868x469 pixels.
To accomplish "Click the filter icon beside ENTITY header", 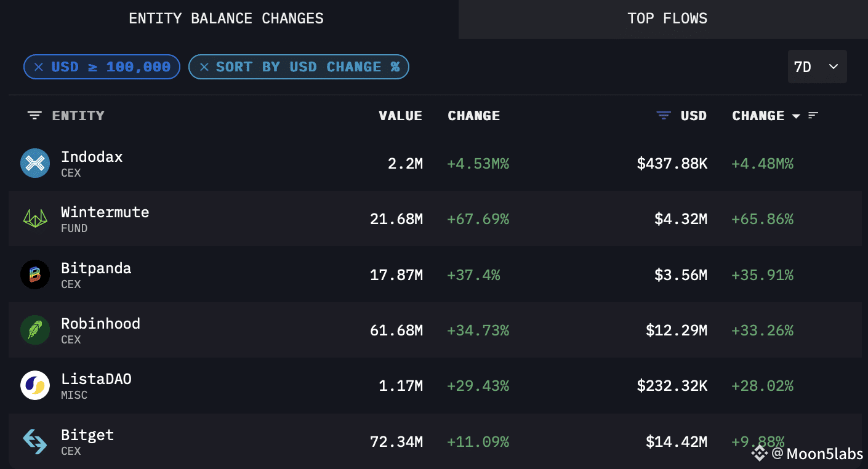I will point(34,116).
